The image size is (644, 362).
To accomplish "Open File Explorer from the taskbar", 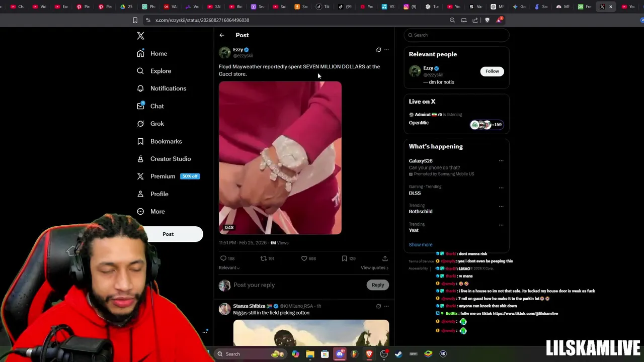I will [310, 354].
